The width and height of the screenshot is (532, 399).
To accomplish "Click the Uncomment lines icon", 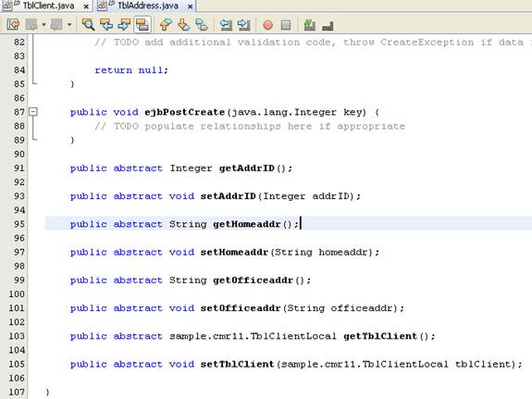I will [328, 26].
